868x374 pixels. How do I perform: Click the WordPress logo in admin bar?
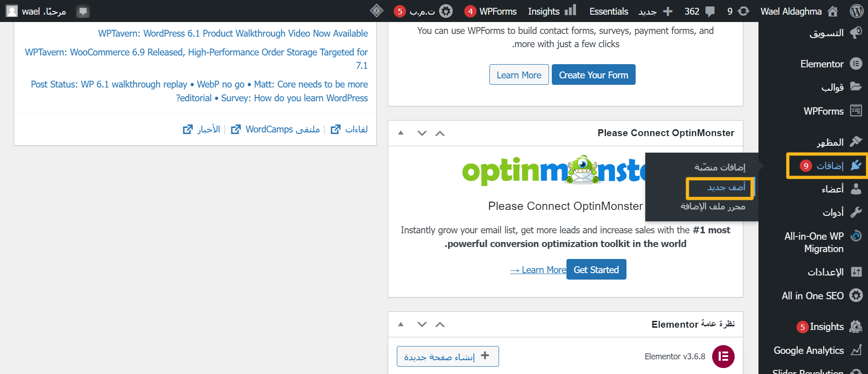click(x=856, y=11)
